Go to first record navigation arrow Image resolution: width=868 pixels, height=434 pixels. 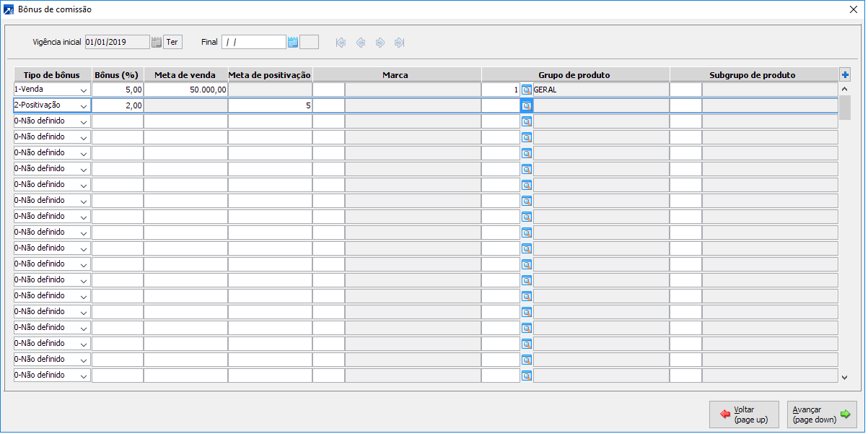(x=341, y=43)
